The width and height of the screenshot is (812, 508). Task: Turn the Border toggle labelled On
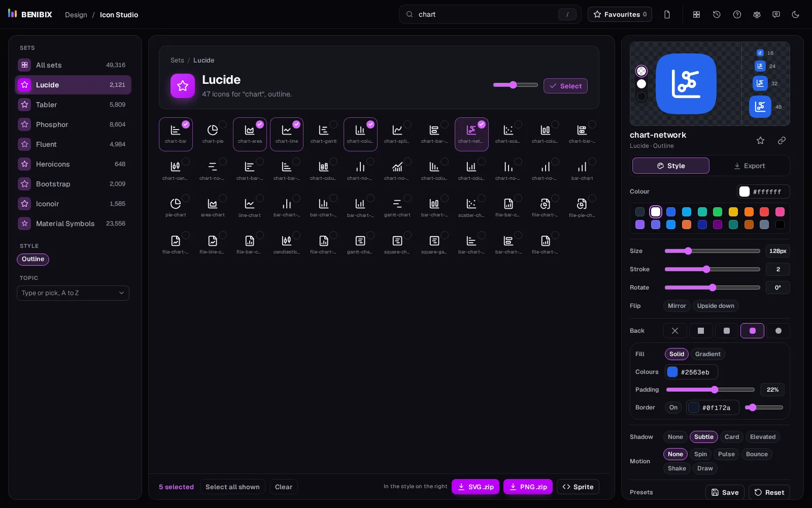(673, 407)
